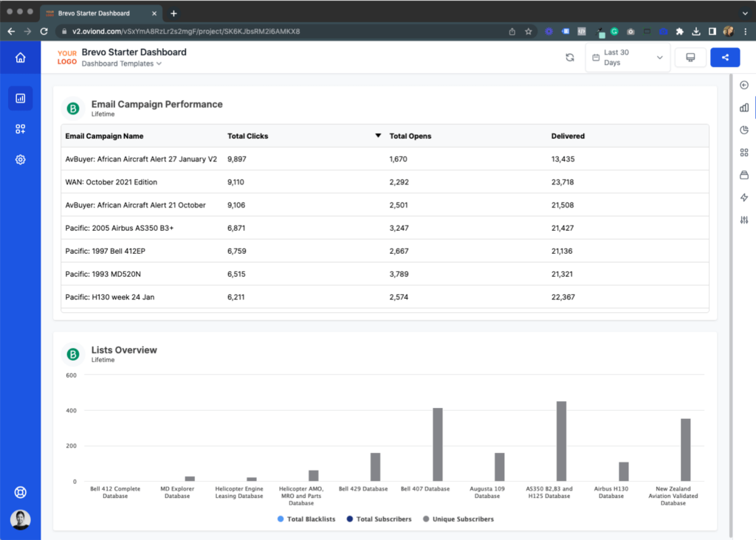This screenshot has width=756, height=540.
Task: Expand the tab search chevron
Action: click(x=745, y=13)
